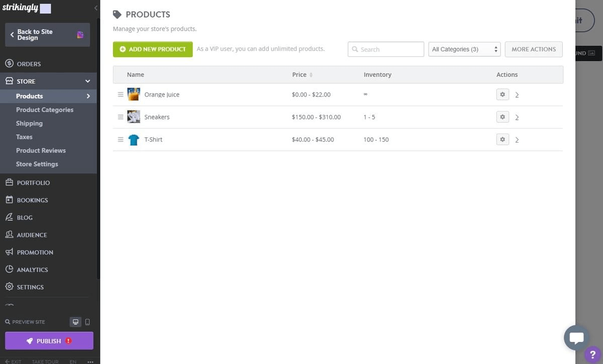This screenshot has width=603, height=364.
Task: Click Exit at the sidebar bottom
Action: point(14,361)
